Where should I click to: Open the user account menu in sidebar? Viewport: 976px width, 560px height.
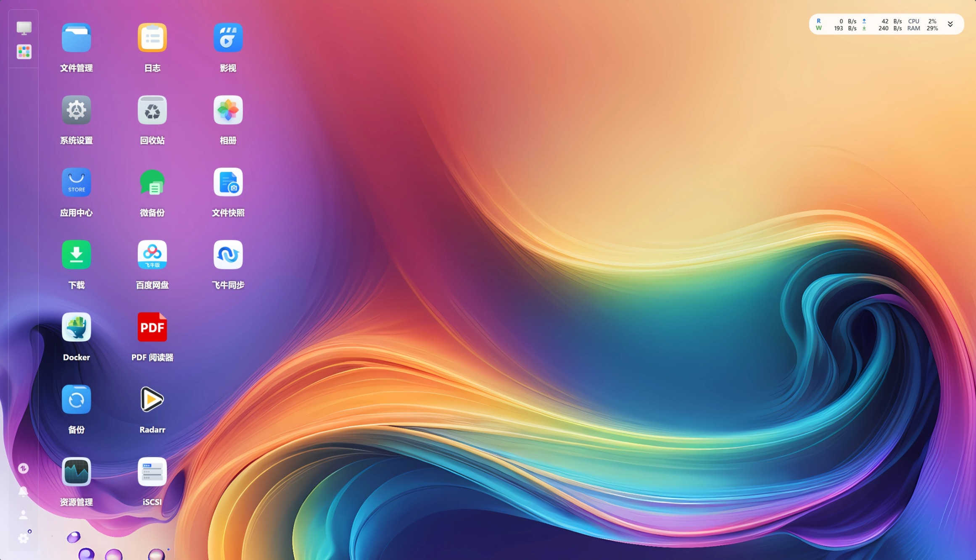coord(23,515)
